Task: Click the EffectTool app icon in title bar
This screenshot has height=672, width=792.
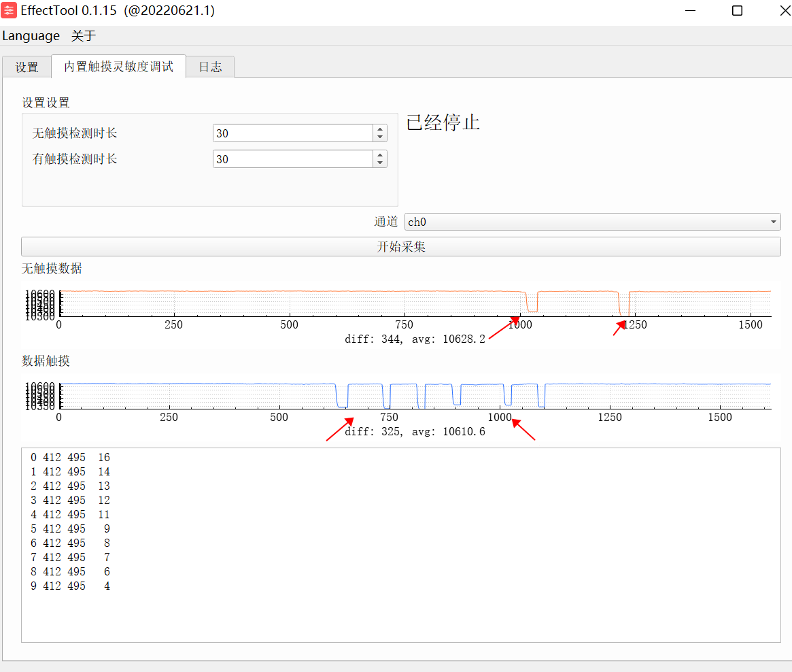Action: click(x=9, y=10)
